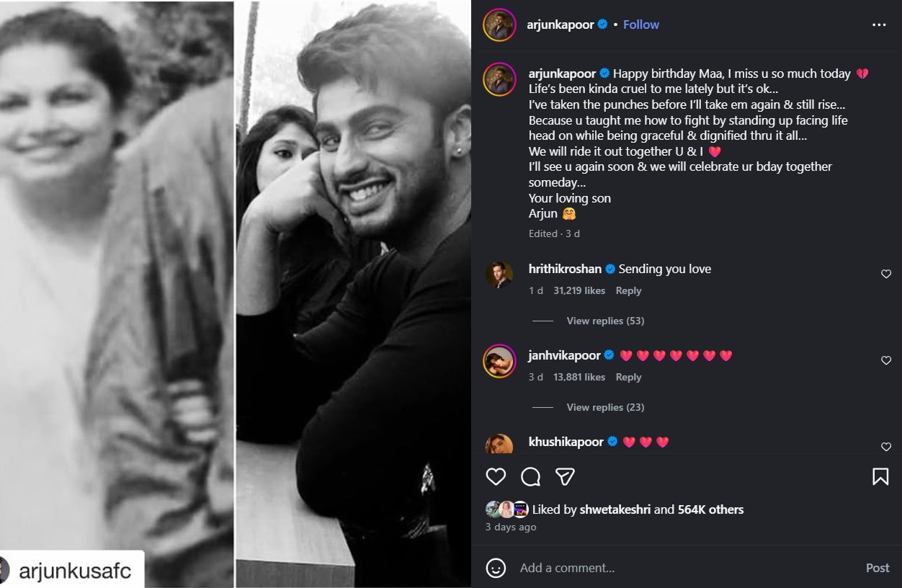Reply to hrithikroshan's comment
This screenshot has width=902, height=588.
coord(628,290)
